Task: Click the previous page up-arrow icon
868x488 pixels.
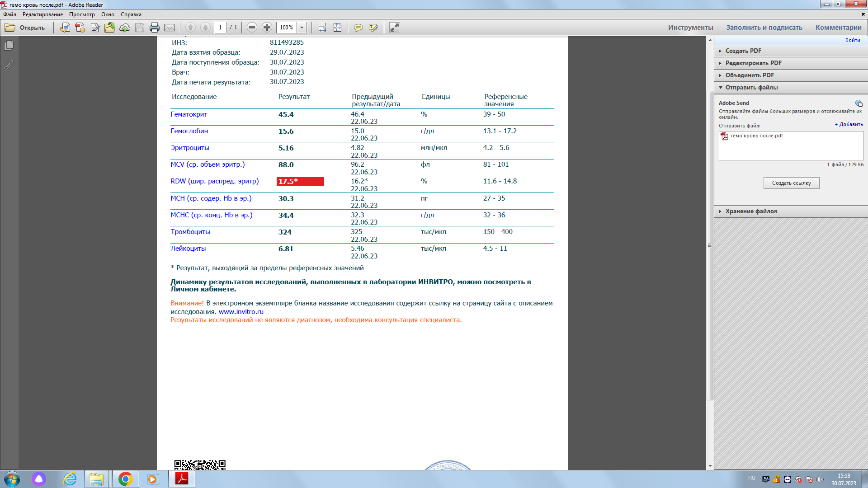Action: pyautogui.click(x=190, y=28)
